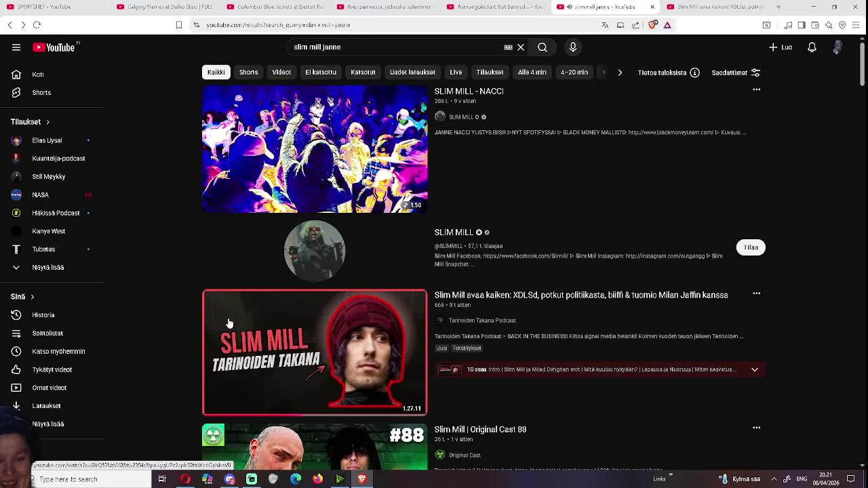Open Brave playlist music note icon
Screen dimensions: 868x488
point(788,25)
